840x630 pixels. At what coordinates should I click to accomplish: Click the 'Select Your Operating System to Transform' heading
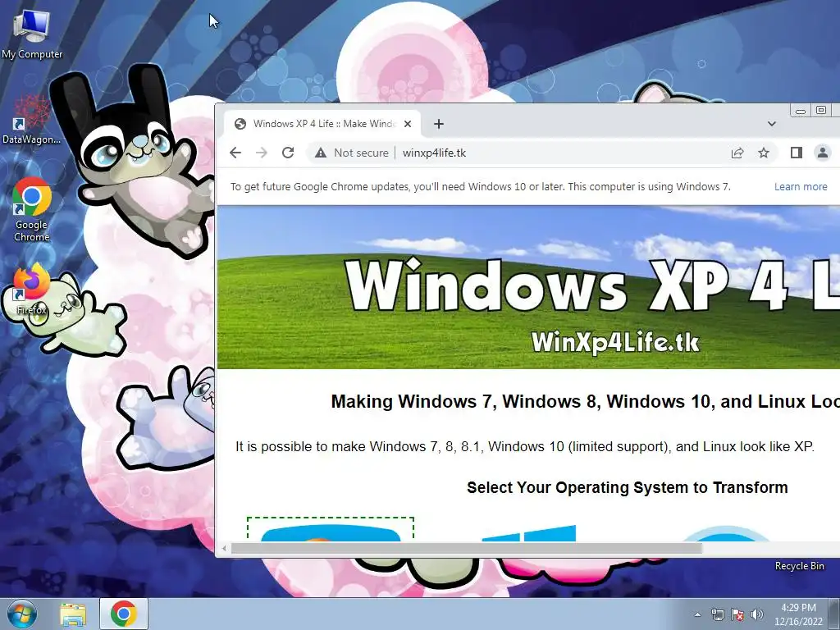pyautogui.click(x=628, y=487)
